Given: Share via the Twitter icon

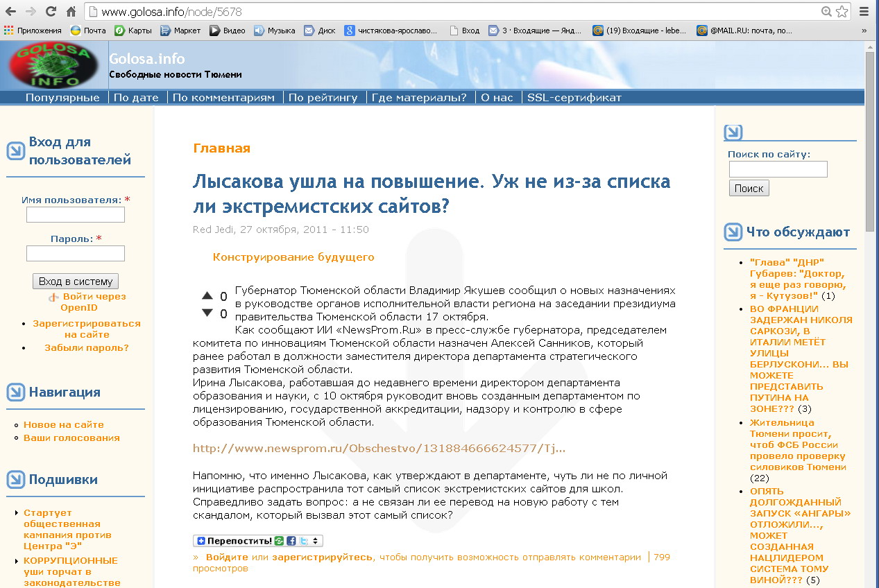Looking at the screenshot, I should (x=303, y=541).
